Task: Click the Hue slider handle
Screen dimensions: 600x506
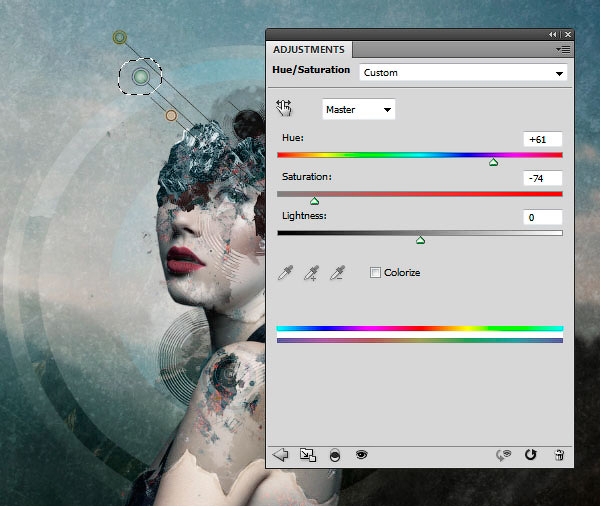Action: tap(494, 163)
